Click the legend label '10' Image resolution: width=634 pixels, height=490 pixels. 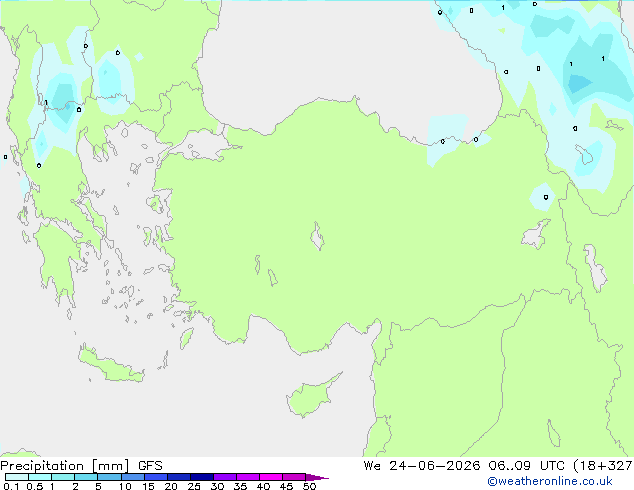point(125,486)
